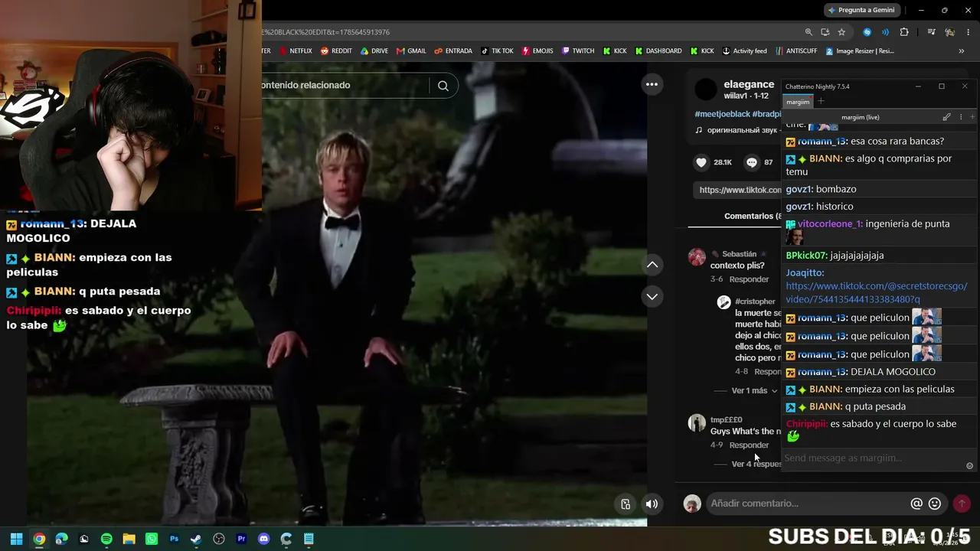The image size is (980, 551).
Task: Open File Explorer from the taskbar
Action: (129, 539)
